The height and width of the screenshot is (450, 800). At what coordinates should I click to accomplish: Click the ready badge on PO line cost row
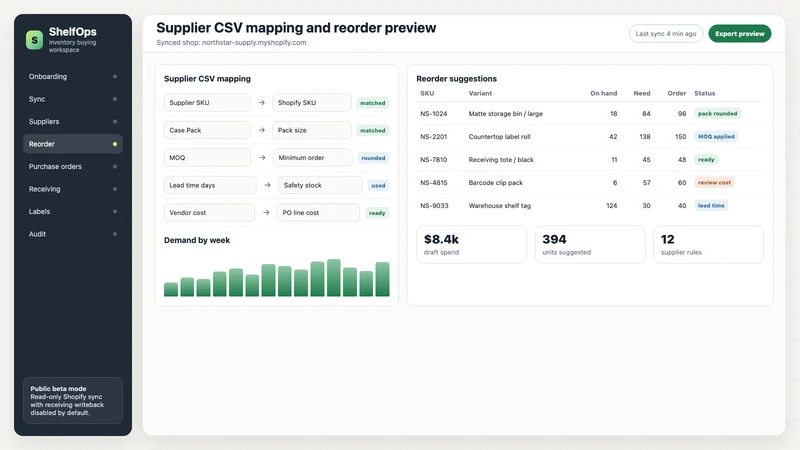[377, 213]
